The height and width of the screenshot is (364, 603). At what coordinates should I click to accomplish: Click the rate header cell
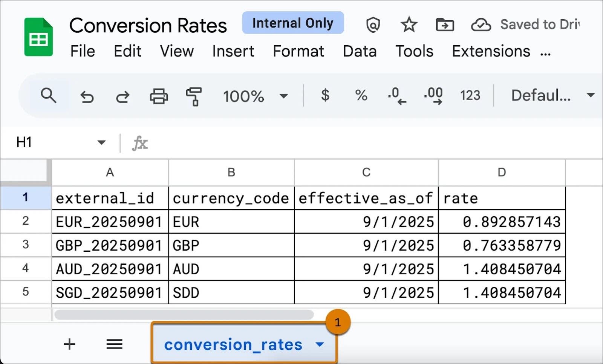click(502, 198)
